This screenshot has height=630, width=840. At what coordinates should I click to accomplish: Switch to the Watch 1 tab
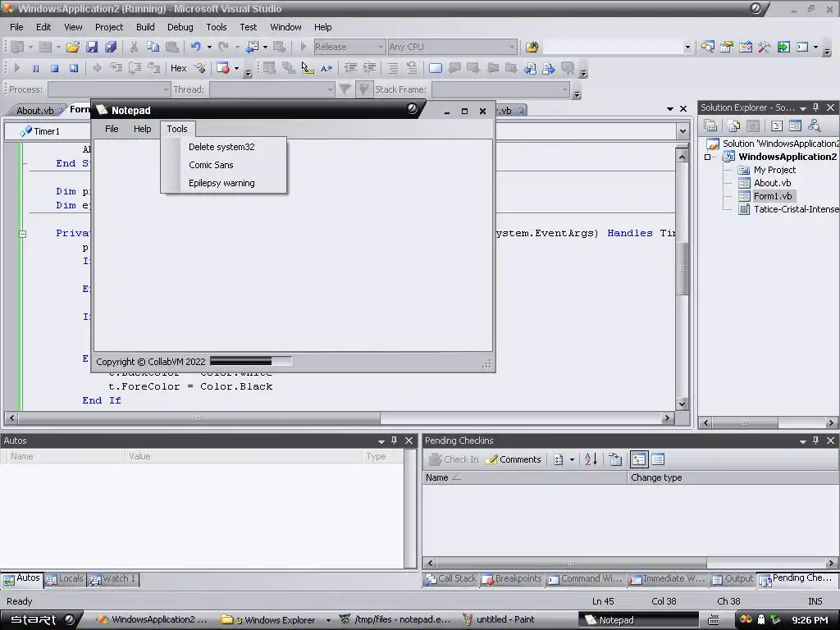click(113, 579)
